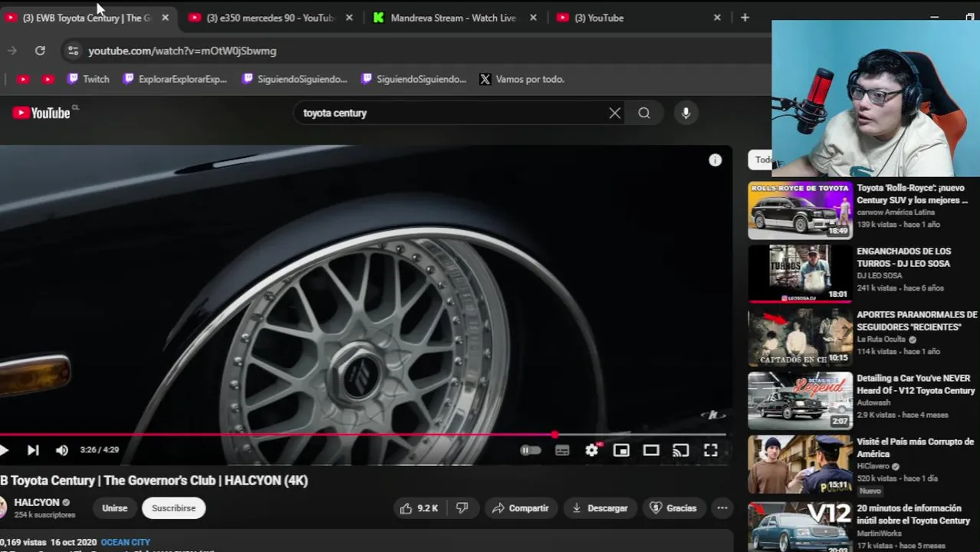Skip to next video in player

click(33, 450)
